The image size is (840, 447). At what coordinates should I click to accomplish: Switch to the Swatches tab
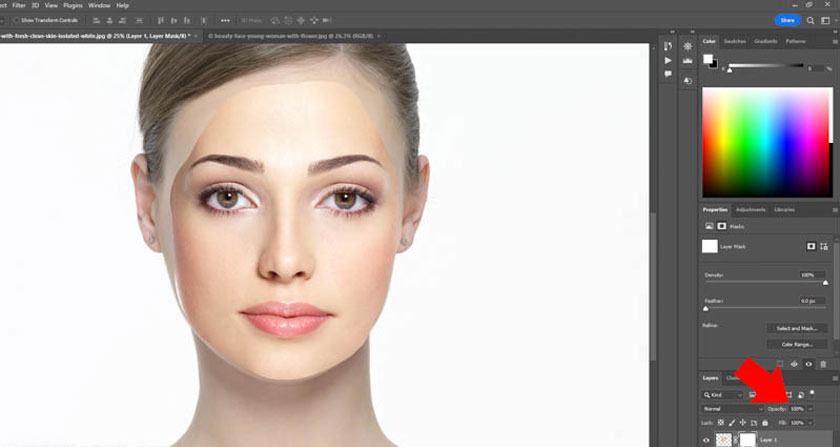tap(734, 41)
